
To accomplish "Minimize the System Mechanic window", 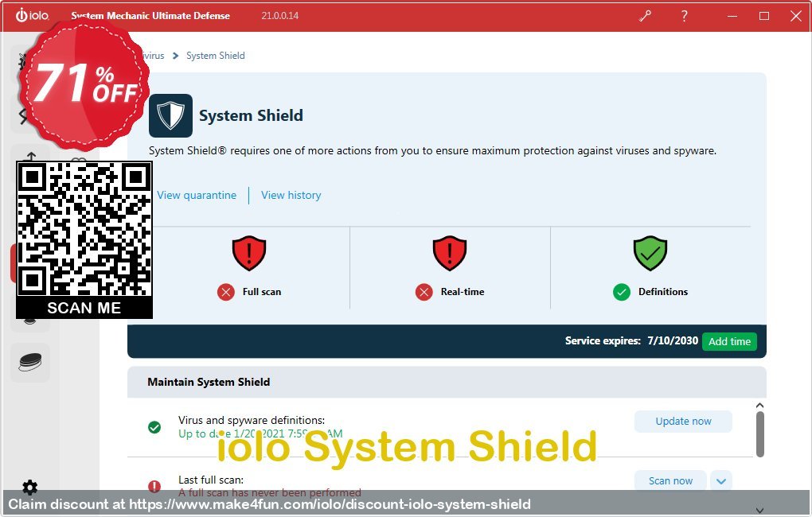I will pyautogui.click(x=732, y=16).
